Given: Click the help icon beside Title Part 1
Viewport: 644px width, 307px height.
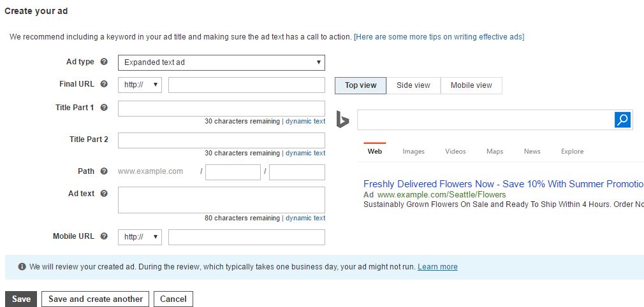Looking at the screenshot, I should [104, 108].
